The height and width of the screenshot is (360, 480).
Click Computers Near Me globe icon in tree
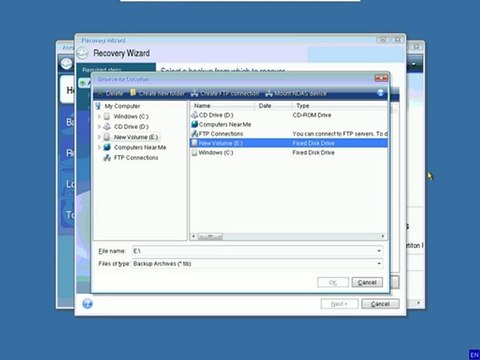[107, 147]
